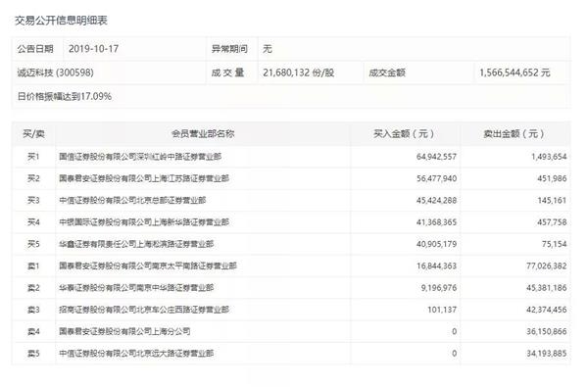Click 华鑫证券 上海松滨路证券营业部 name
This screenshot has width=588, height=387.
[136, 244]
